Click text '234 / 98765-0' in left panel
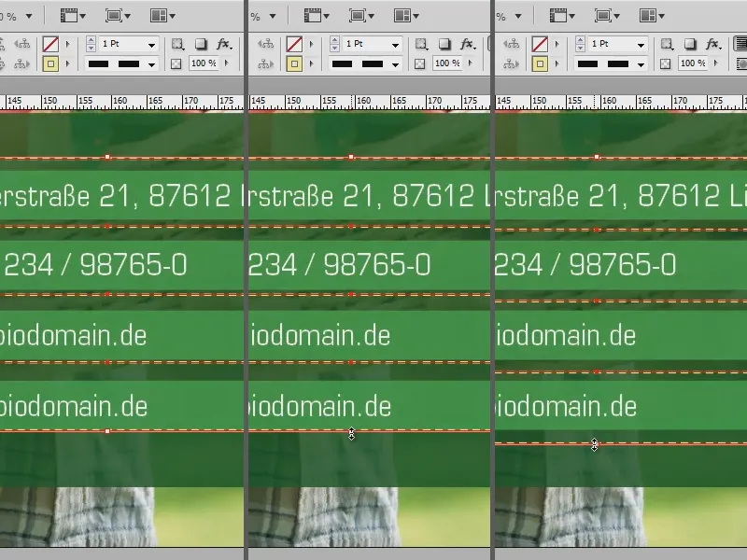 (96, 265)
